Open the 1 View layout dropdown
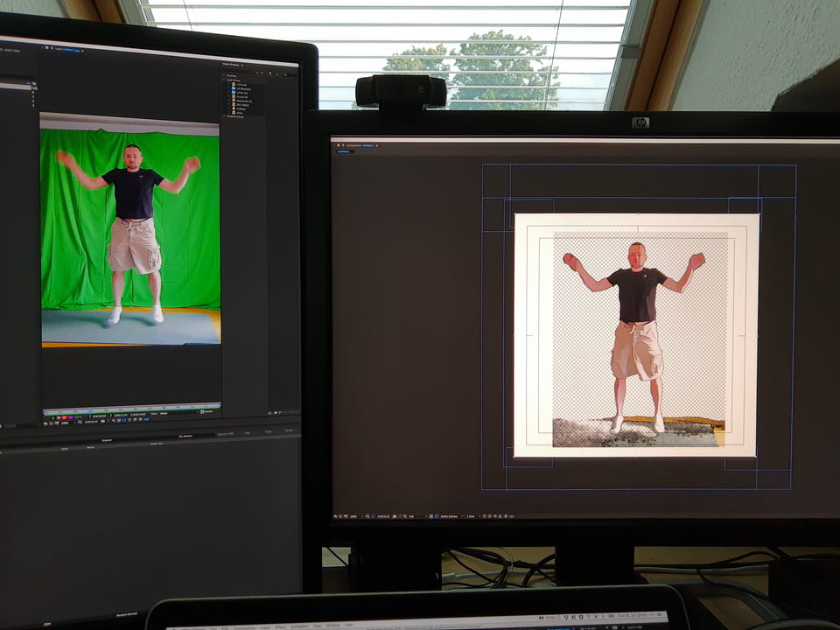The width and height of the screenshot is (840, 630). click(472, 516)
